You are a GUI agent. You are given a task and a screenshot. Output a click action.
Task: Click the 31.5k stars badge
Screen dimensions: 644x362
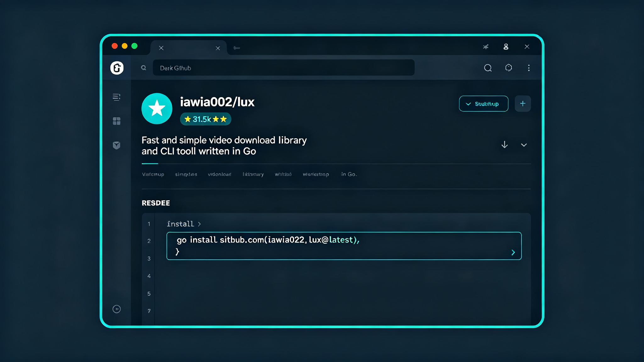tap(206, 119)
